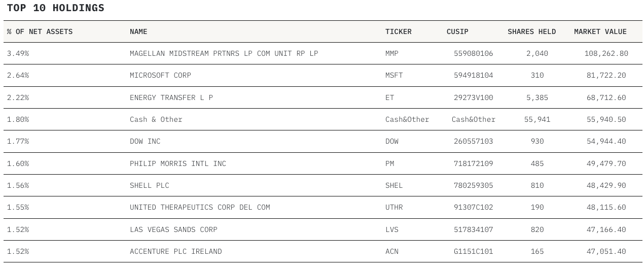Click the NAME column header

coord(138,31)
